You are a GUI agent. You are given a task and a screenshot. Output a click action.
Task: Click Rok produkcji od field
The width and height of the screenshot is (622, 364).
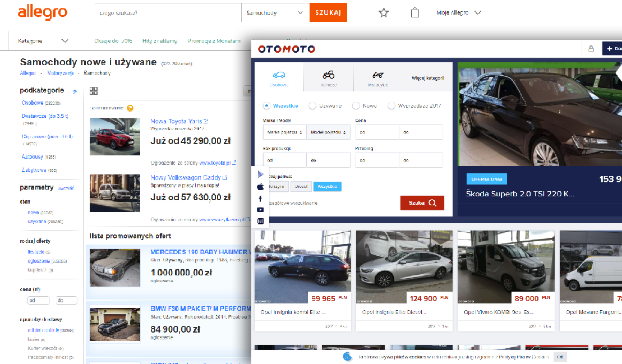(x=284, y=160)
